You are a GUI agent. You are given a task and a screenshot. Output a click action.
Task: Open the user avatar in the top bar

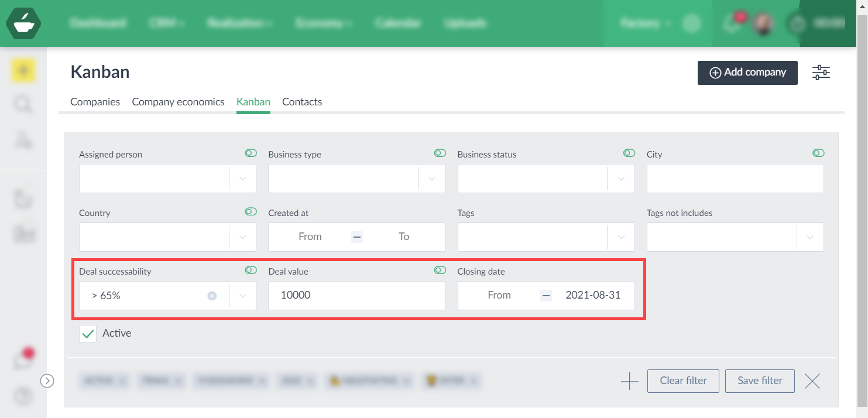[x=763, y=23]
